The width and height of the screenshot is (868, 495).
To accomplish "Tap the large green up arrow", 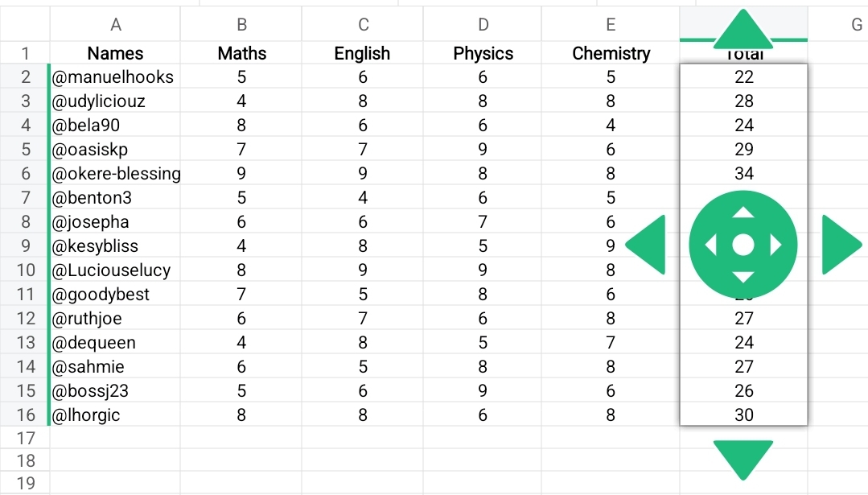I will pos(743,29).
